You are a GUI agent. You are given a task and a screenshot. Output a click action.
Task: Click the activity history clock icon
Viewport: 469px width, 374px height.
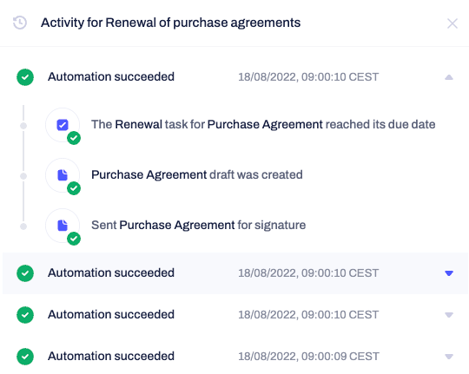[x=20, y=23]
